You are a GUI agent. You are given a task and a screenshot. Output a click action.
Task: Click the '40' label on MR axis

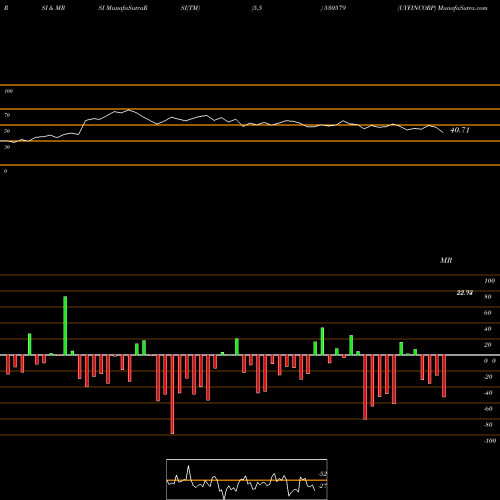click(488, 329)
